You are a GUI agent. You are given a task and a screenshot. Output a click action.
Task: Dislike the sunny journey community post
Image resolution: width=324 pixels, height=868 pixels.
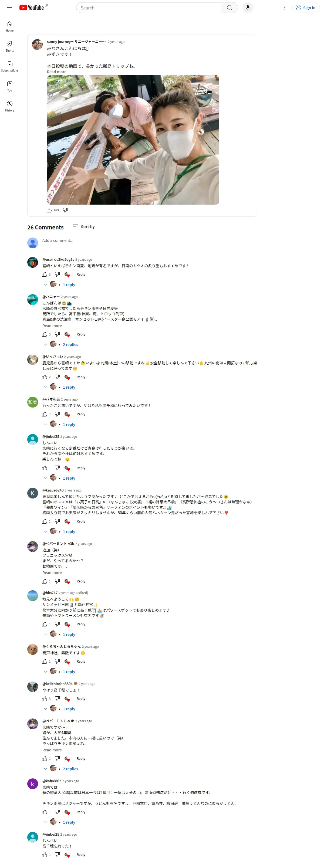point(65,210)
